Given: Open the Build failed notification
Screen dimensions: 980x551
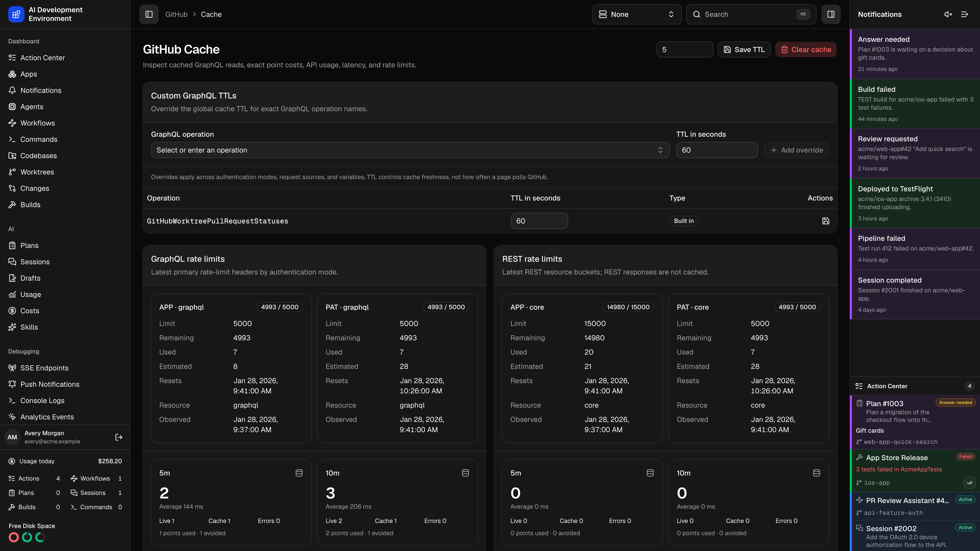Looking at the screenshot, I should pos(915,104).
